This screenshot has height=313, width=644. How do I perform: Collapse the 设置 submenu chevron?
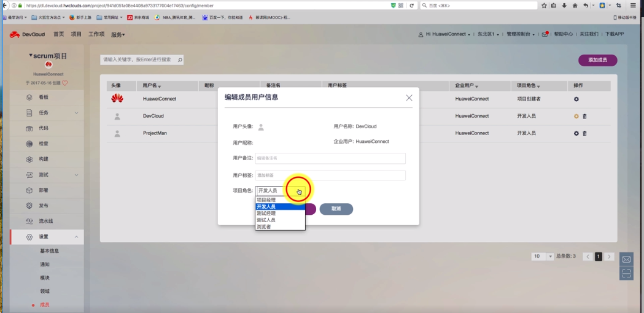pos(76,237)
